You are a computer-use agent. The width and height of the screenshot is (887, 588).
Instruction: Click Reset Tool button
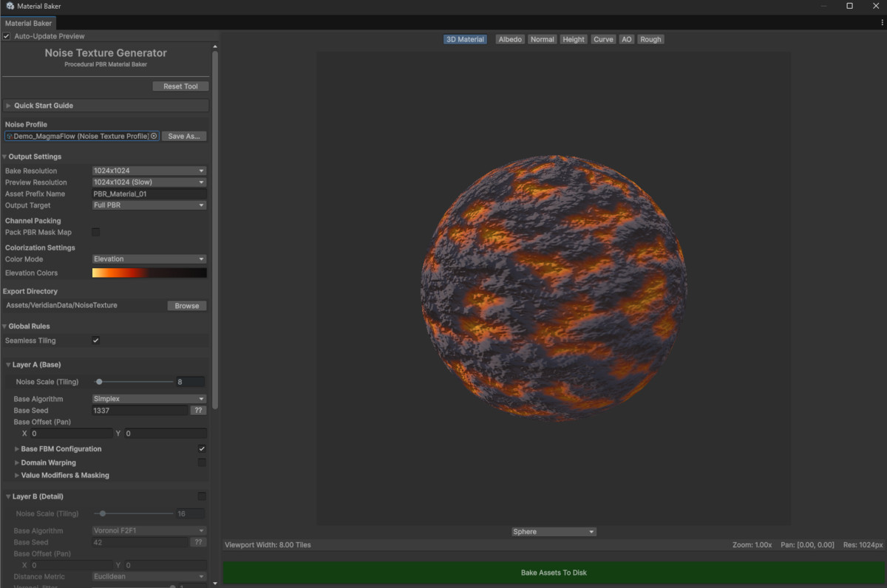tap(180, 86)
